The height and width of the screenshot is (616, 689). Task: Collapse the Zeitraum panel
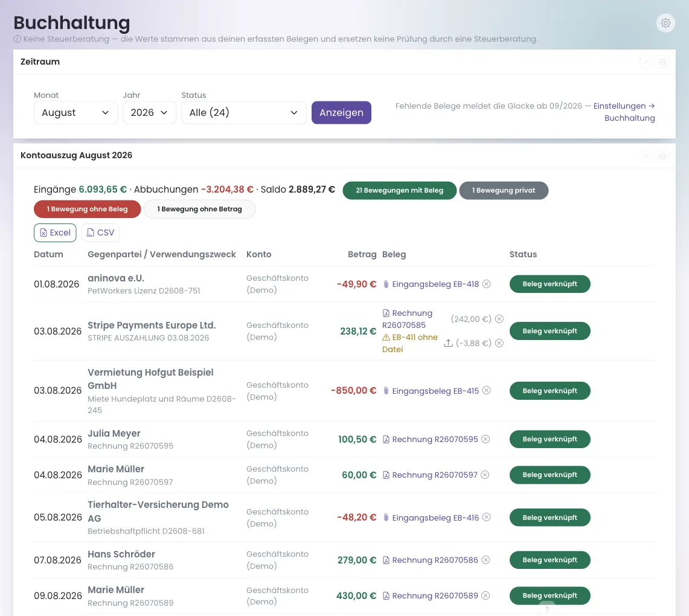coord(646,62)
